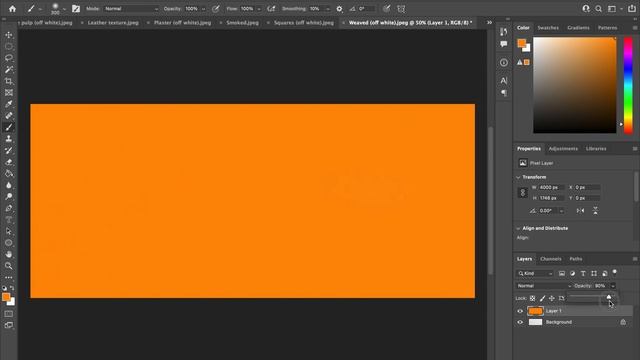640x360 pixels.
Task: Select the Move tool
Action: [9, 35]
